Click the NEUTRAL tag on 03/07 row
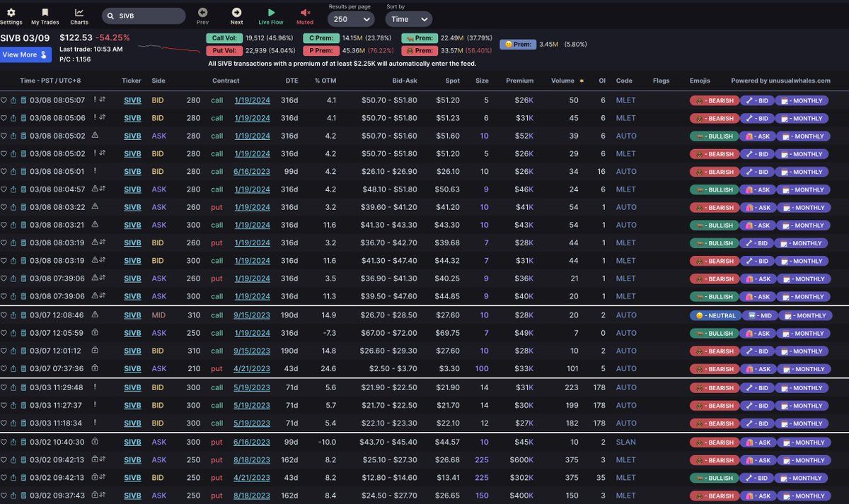Screen dimensions: 849x504 (x=714, y=316)
